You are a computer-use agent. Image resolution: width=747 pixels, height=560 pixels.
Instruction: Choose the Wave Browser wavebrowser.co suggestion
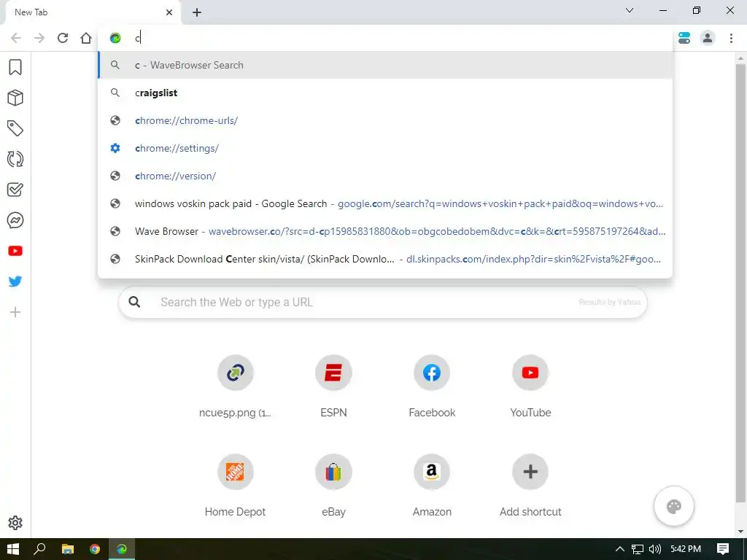coord(385,231)
